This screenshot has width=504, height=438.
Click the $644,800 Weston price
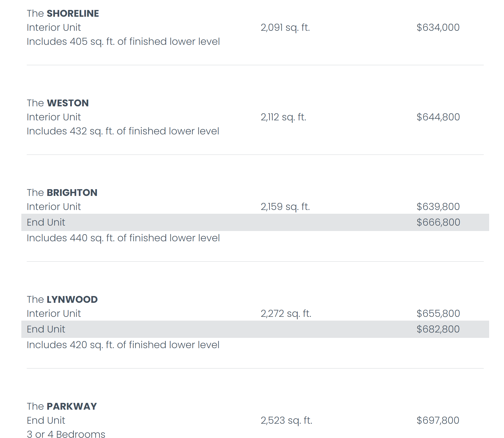tap(438, 117)
